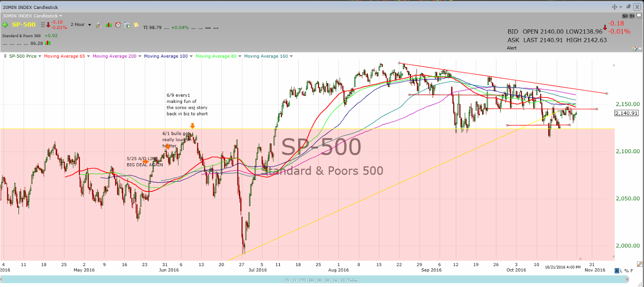Expand the Moving Average 200 dropdown
The height and width of the screenshot is (287, 644).
[x=140, y=56]
